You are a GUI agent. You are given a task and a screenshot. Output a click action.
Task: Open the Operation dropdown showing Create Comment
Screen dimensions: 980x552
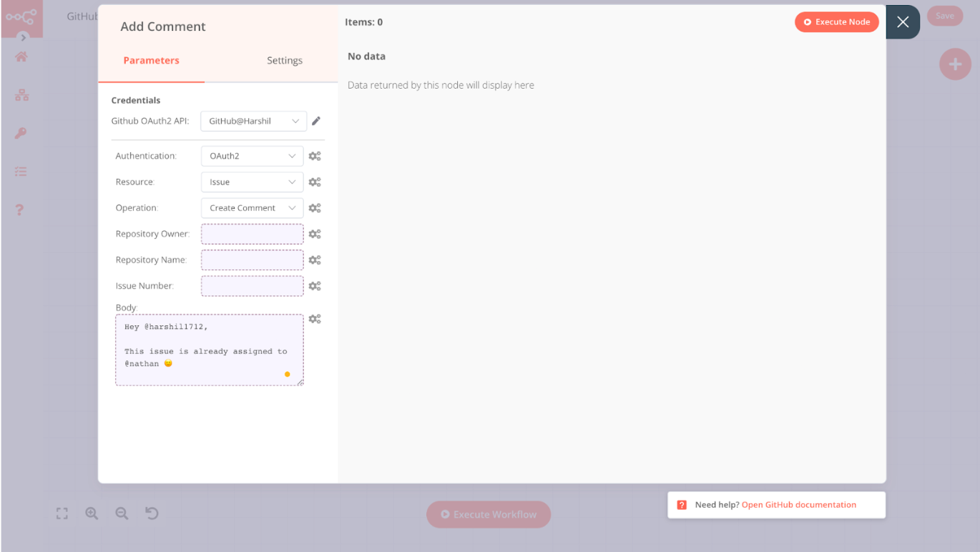[x=252, y=207]
